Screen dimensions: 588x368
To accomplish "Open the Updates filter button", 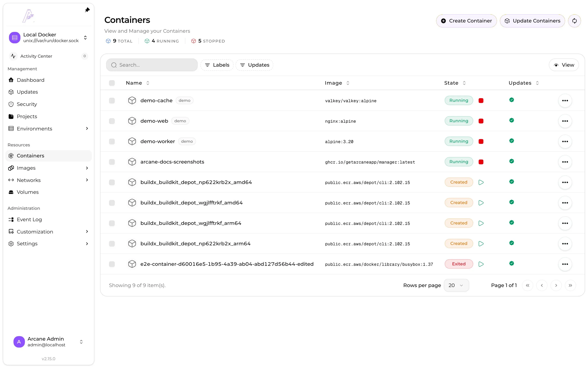I will click(254, 65).
